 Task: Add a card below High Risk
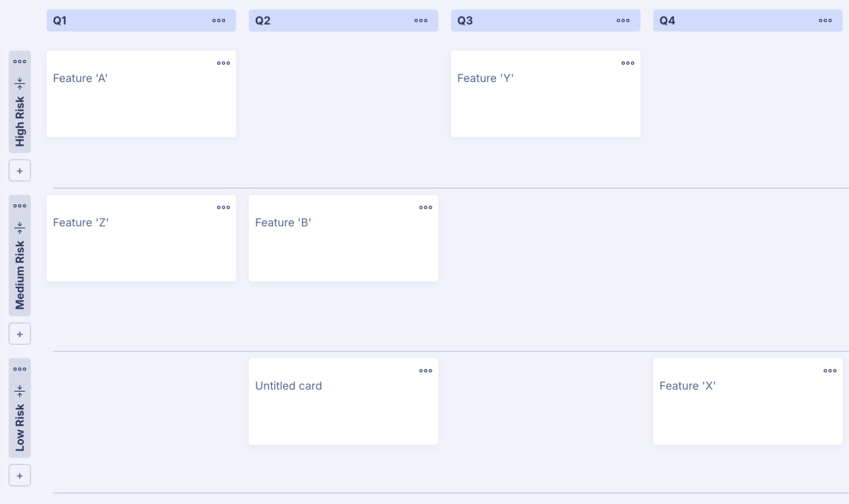(20, 171)
